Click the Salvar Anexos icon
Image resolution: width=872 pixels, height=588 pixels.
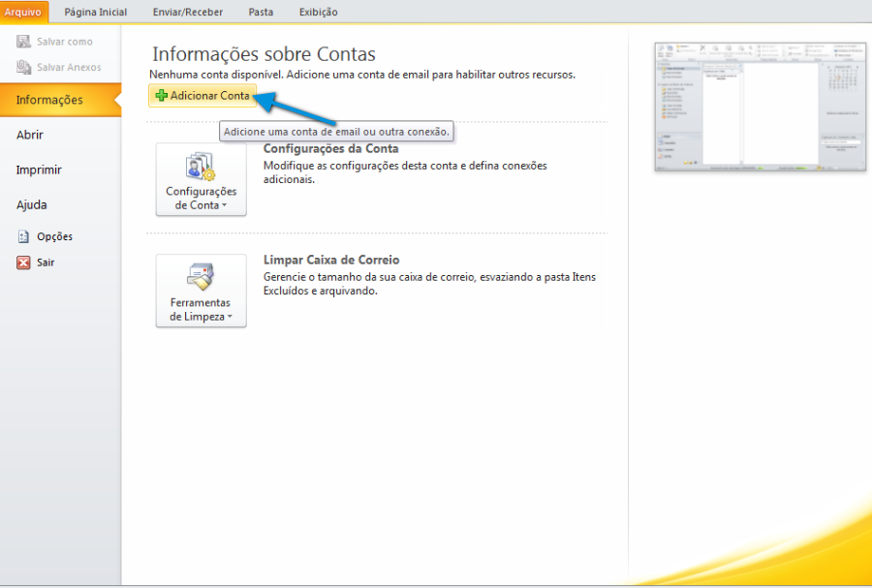pos(24,67)
